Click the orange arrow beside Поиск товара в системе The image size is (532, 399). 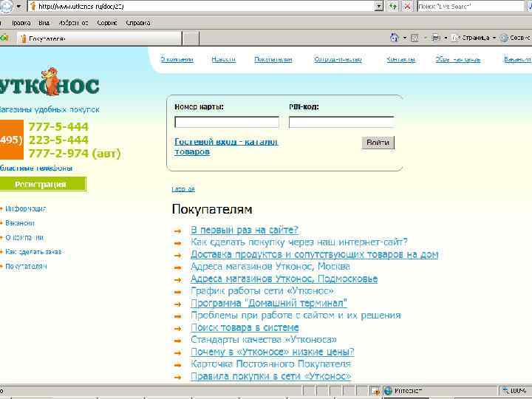click(178, 328)
